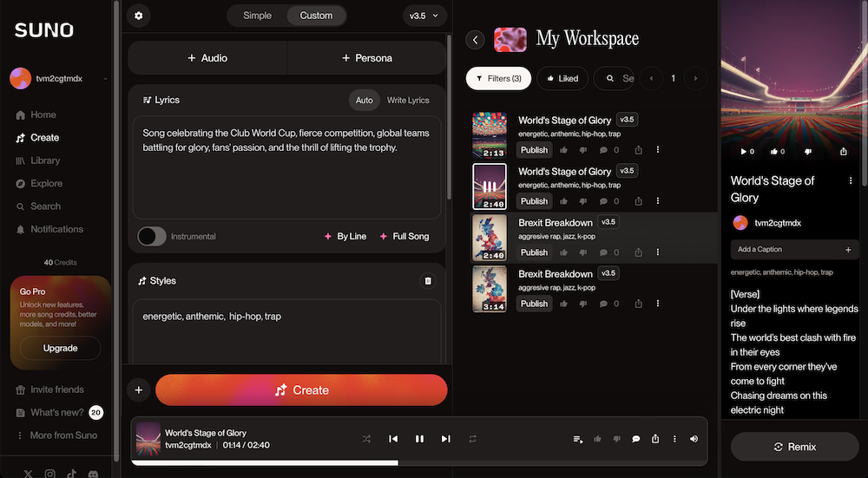868x478 pixels.
Task: Click the Create song button
Action: click(x=301, y=390)
